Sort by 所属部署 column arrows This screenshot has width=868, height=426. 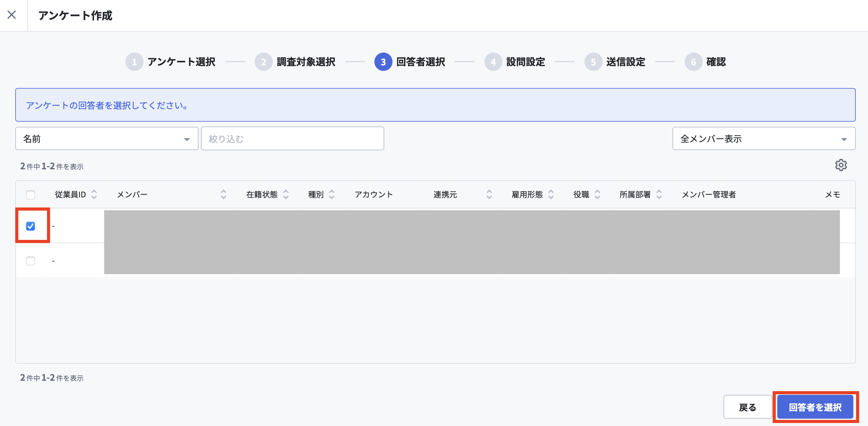click(x=659, y=194)
